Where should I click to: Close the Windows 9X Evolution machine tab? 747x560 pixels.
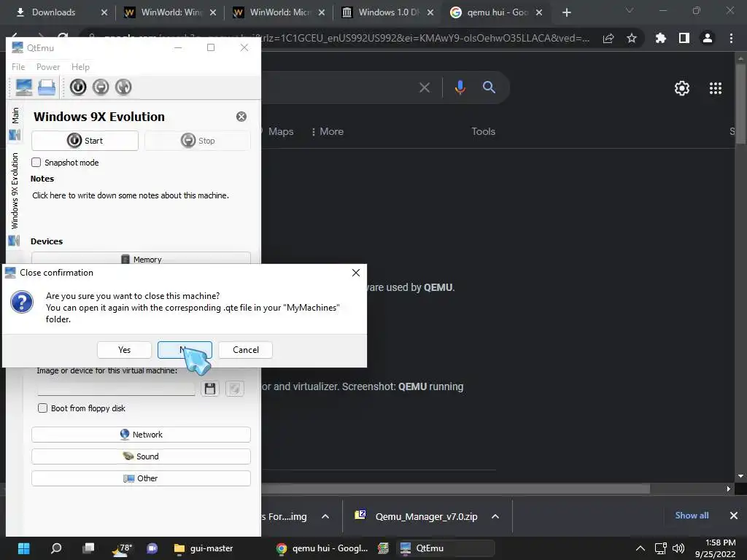coord(241,117)
